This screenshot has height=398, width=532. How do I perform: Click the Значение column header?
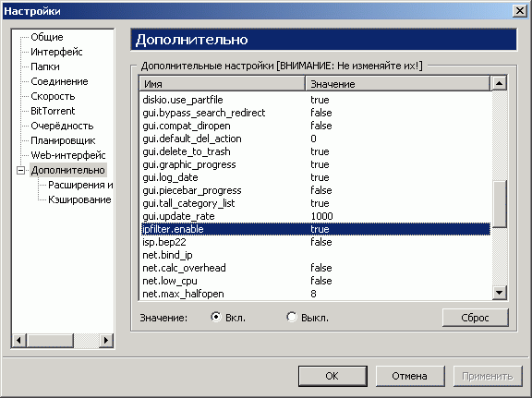(398, 84)
